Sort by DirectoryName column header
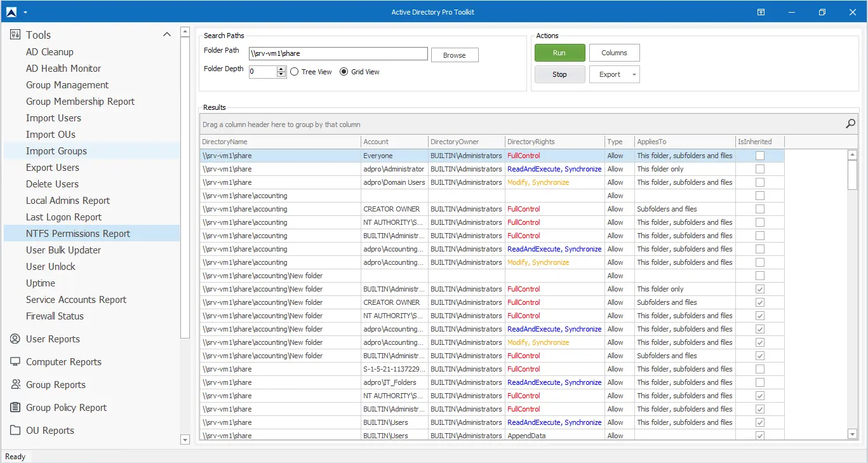Image resolution: width=868 pixels, height=463 pixels. [280, 142]
